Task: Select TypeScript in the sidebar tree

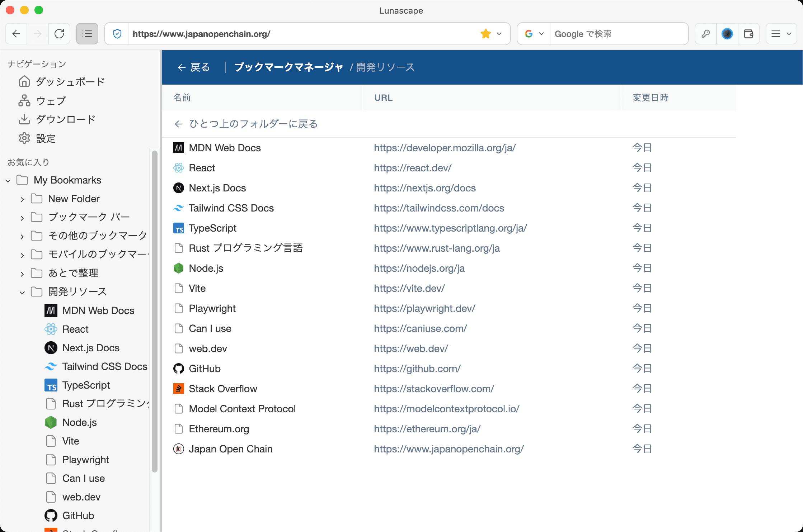Action: coord(77,385)
